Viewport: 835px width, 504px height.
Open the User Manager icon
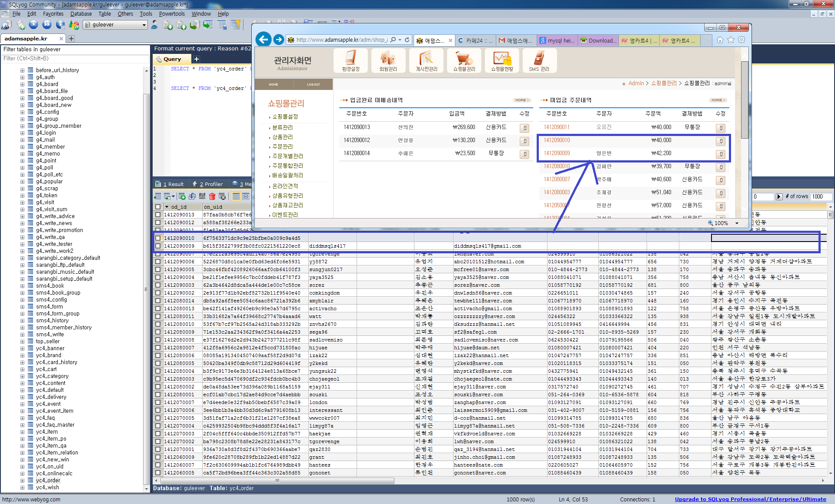(154, 25)
